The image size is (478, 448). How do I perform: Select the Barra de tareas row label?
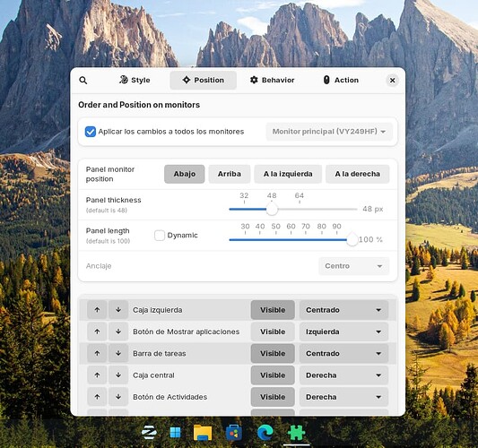click(x=159, y=354)
